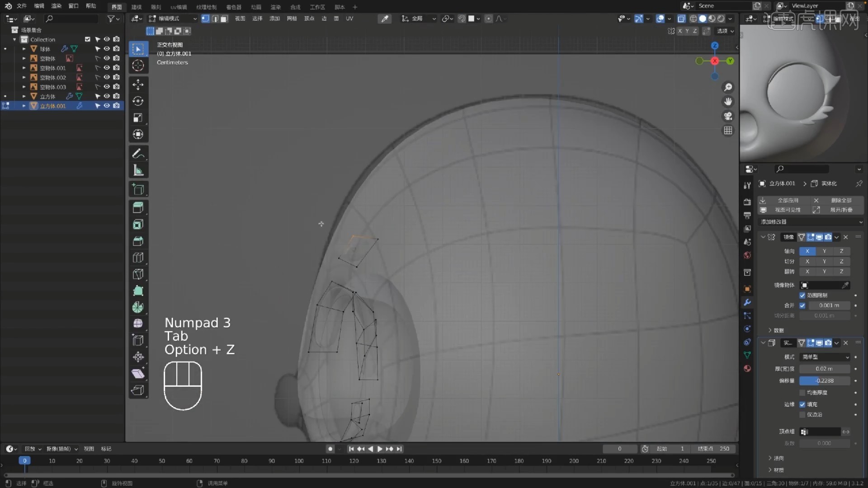Select the Spin tool
Image resolution: width=868 pixels, height=488 pixels.
tap(138, 307)
